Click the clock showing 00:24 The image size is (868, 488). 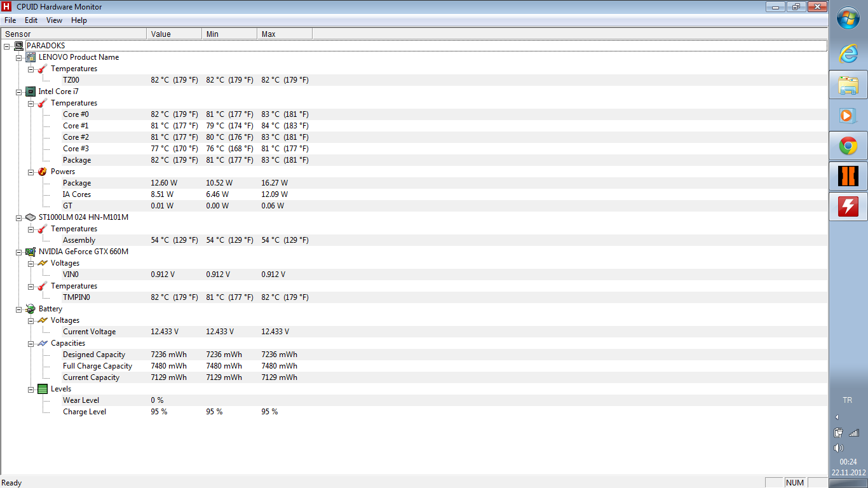(x=848, y=462)
